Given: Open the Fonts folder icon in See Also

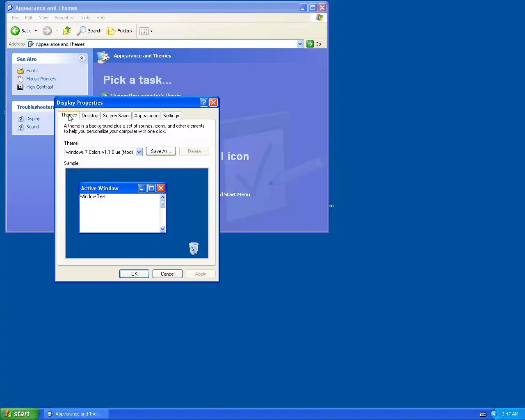Looking at the screenshot, I should [x=21, y=71].
